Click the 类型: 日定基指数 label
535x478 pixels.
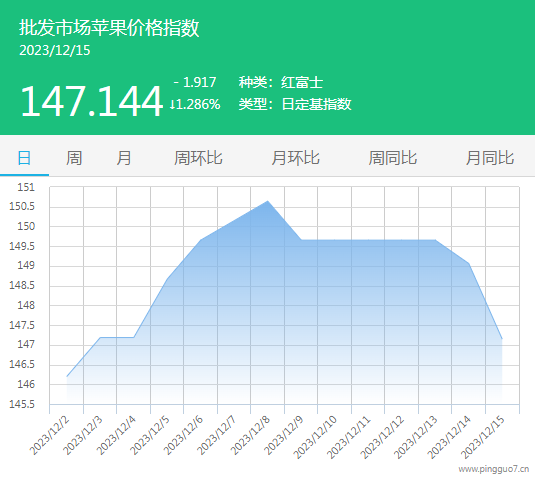295,104
